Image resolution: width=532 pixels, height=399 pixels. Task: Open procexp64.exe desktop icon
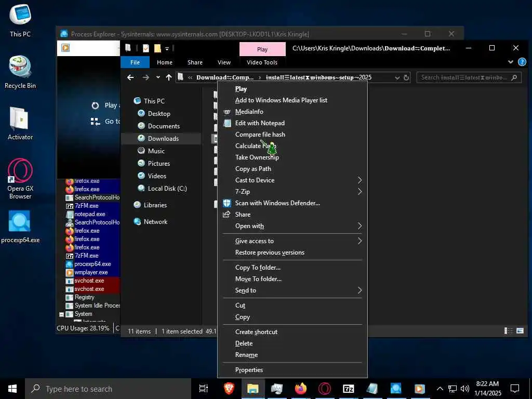(x=20, y=227)
